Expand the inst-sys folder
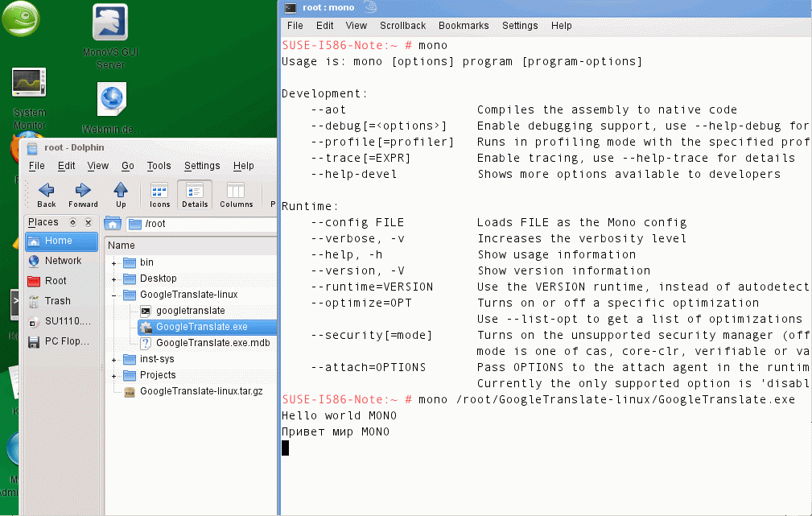 click(114, 360)
